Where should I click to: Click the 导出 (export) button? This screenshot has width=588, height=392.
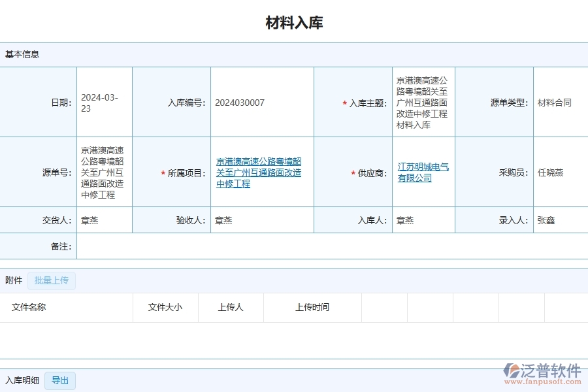59,380
